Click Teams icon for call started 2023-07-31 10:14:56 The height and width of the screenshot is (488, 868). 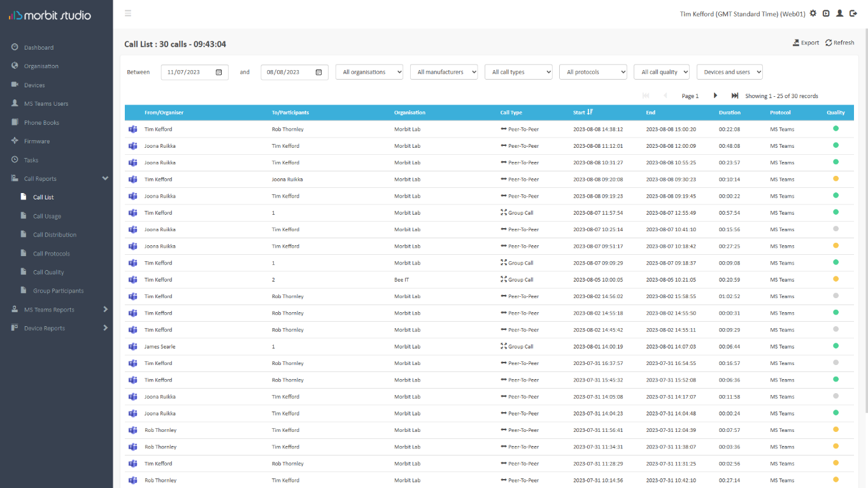coord(133,480)
